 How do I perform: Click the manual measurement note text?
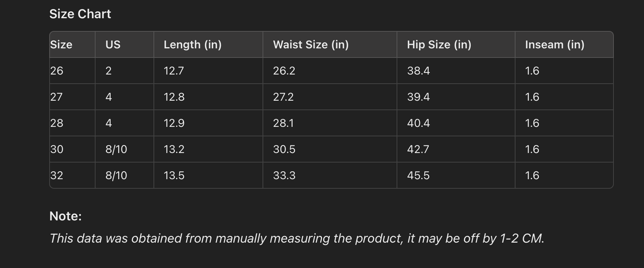297,239
